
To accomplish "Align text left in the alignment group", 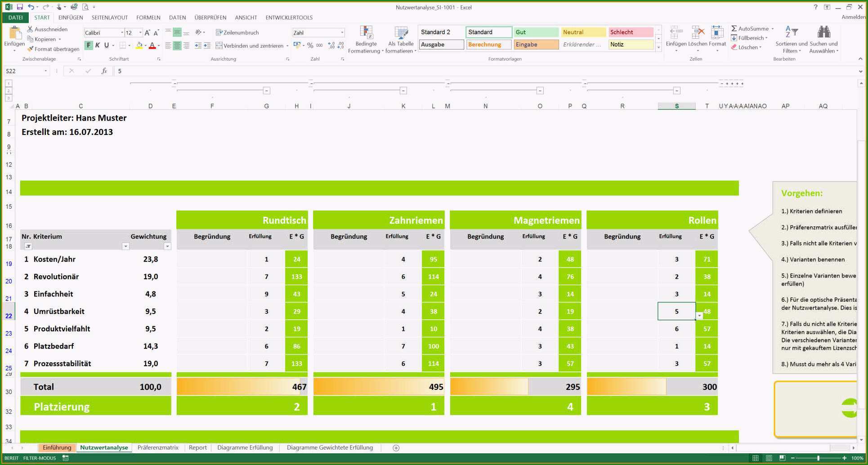I will [x=168, y=45].
